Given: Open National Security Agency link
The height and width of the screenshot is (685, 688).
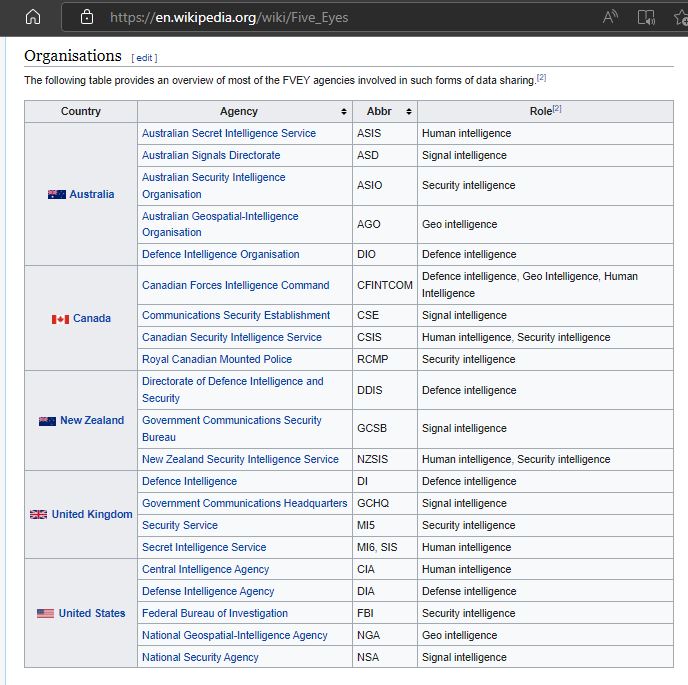Looking at the screenshot, I should click(200, 657).
